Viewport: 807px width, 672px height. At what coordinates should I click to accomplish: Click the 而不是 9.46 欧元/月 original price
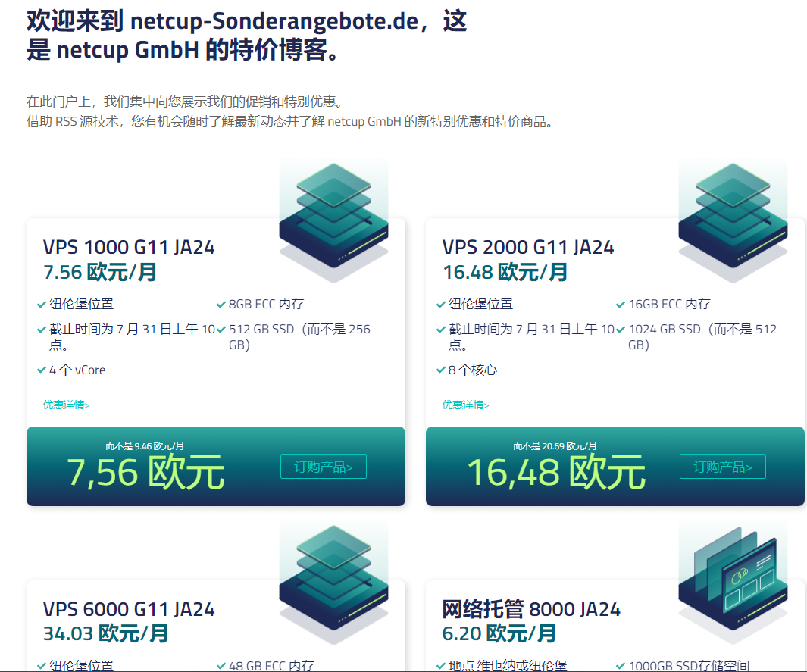click(145, 446)
